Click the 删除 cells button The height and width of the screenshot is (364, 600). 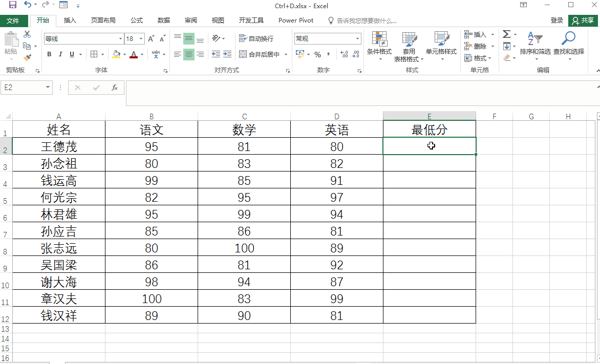pos(476,46)
